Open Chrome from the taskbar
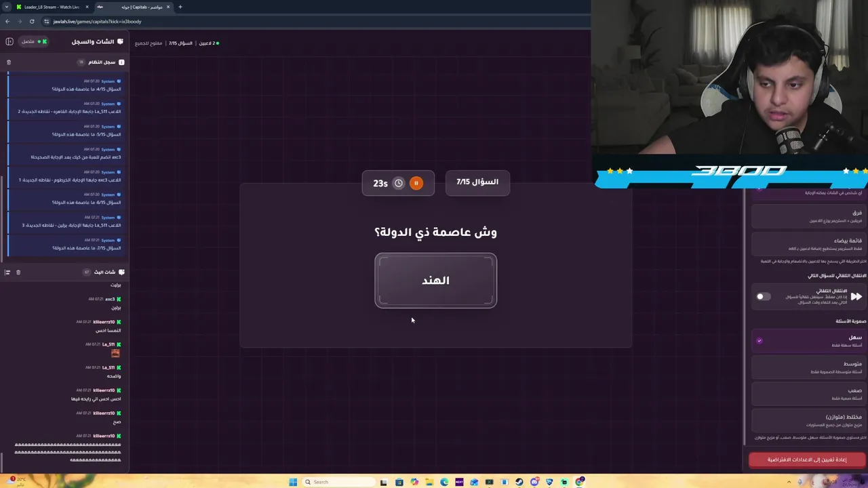 [x=580, y=482]
